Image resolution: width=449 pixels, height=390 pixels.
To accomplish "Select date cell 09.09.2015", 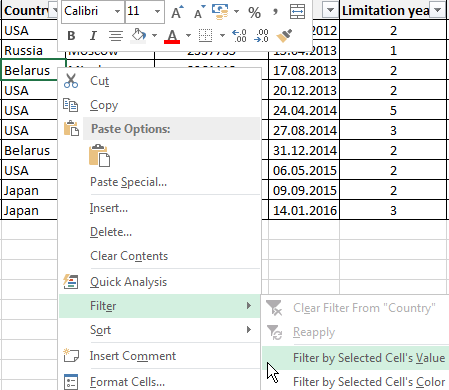I will (304, 190).
